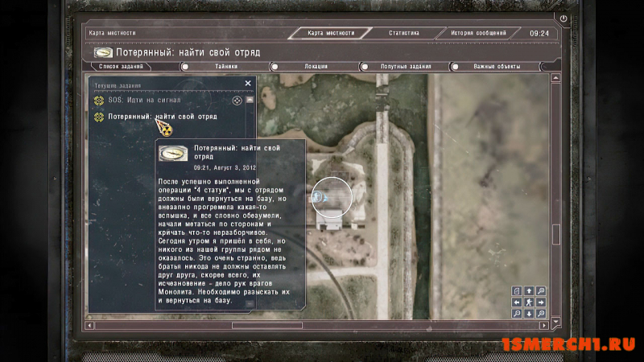Toggle the Локации map filter
Viewport: 644px width, 362px height.
click(275, 67)
